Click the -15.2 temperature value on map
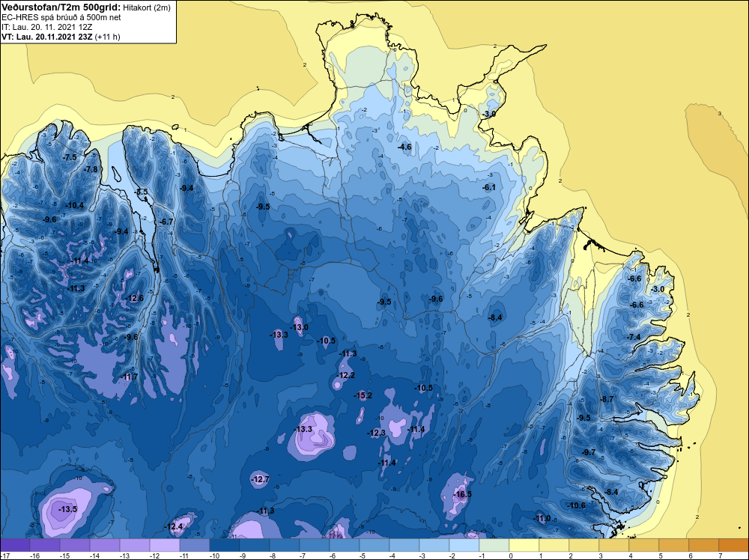 click(x=363, y=396)
